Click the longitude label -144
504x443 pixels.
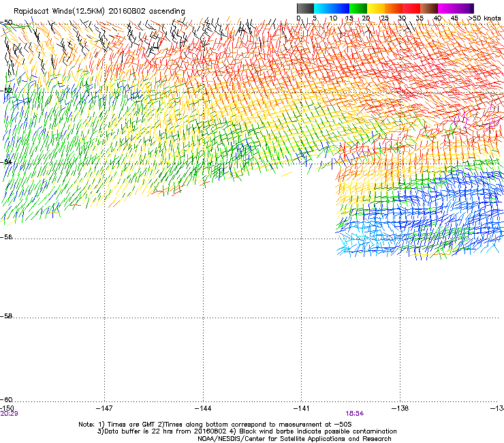pyautogui.click(x=203, y=408)
